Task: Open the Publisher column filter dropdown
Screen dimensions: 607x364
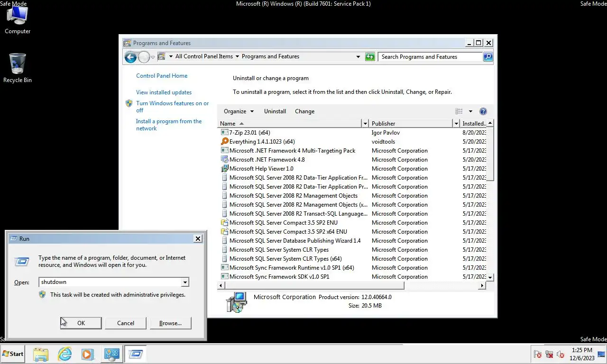Action: 456,124
